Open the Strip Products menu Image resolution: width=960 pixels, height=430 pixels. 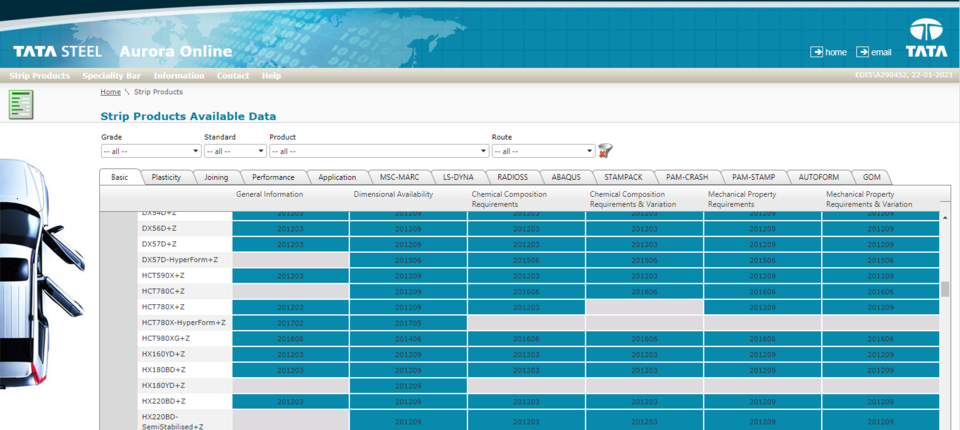point(40,76)
